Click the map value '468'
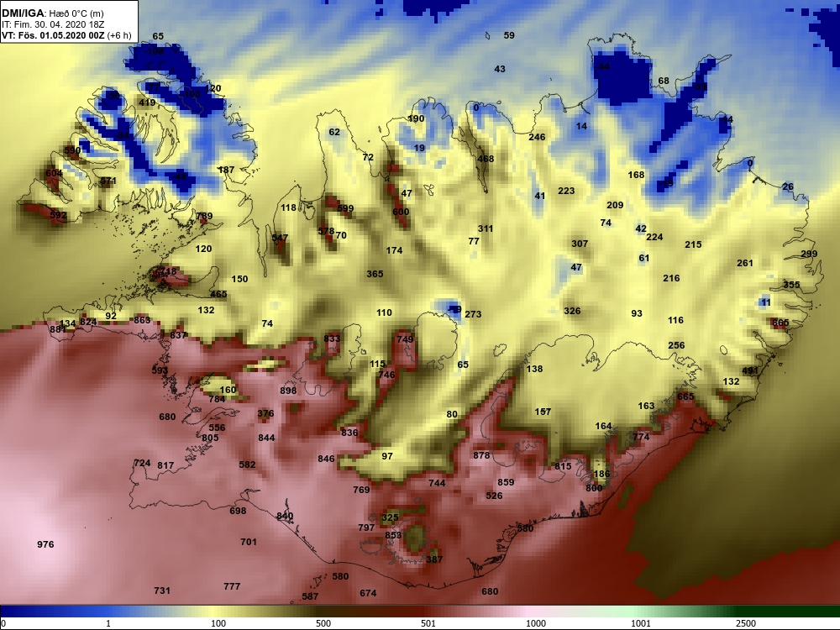 (x=486, y=159)
